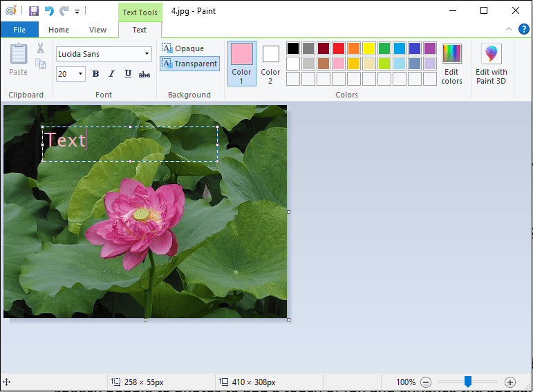Toggle Underline text formatting
The image size is (533, 392).
coord(128,74)
